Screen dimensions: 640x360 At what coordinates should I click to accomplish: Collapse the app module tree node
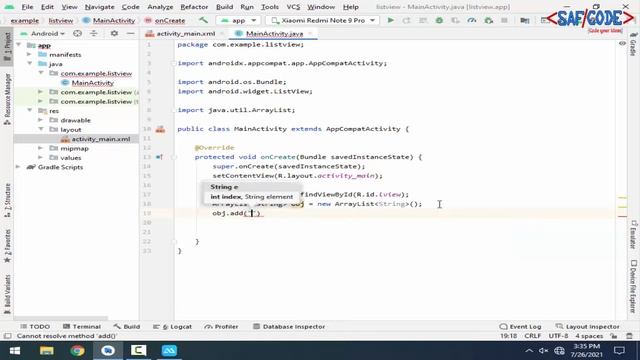(x=19, y=45)
